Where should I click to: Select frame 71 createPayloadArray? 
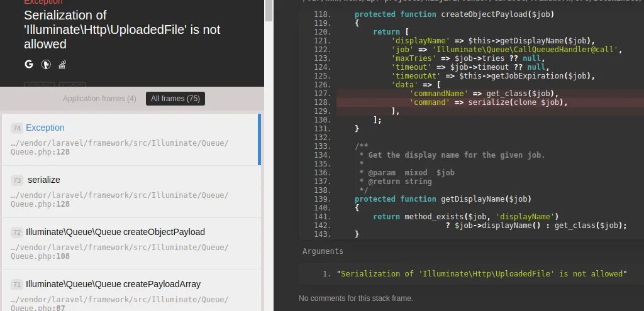click(131, 290)
